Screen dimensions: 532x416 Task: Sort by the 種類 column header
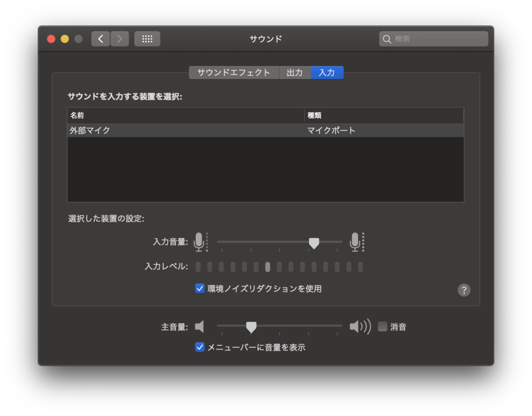point(384,116)
